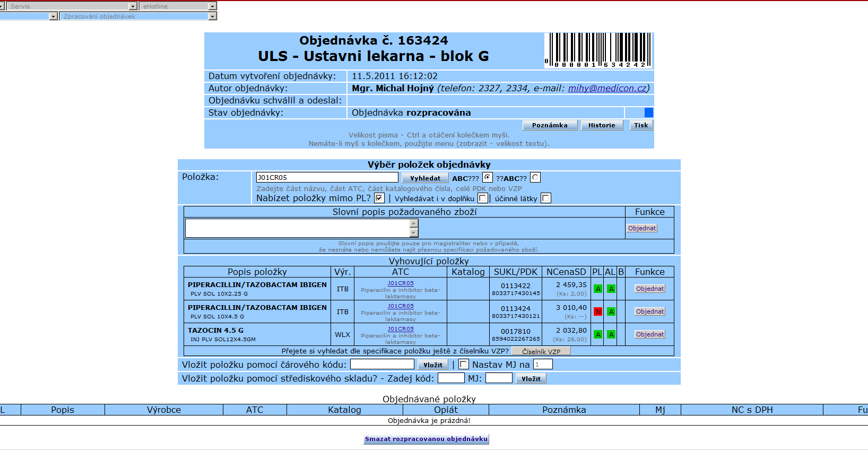Click the Poznámka column header

(564, 410)
